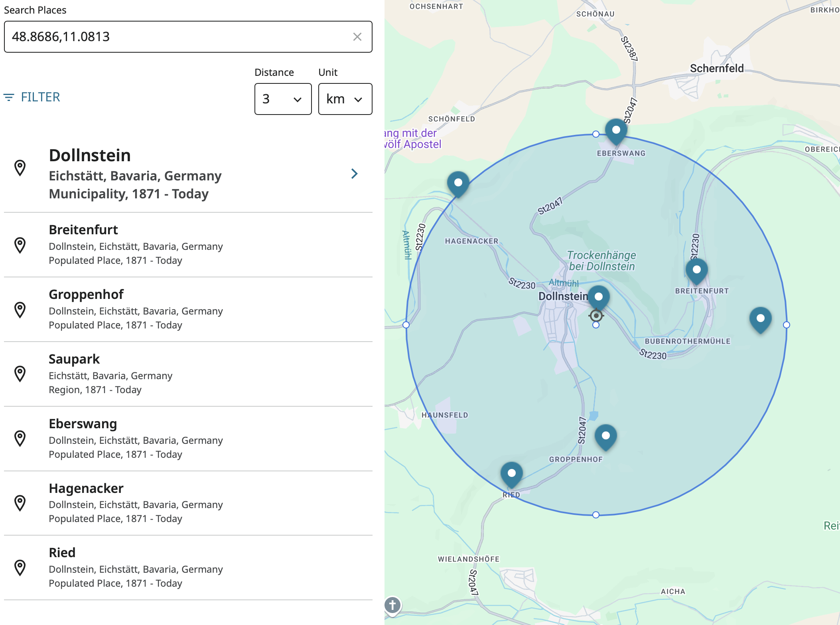Viewport: 840px width, 625px height.
Task: Click the map pin above Groppenhof
Action: (x=605, y=436)
